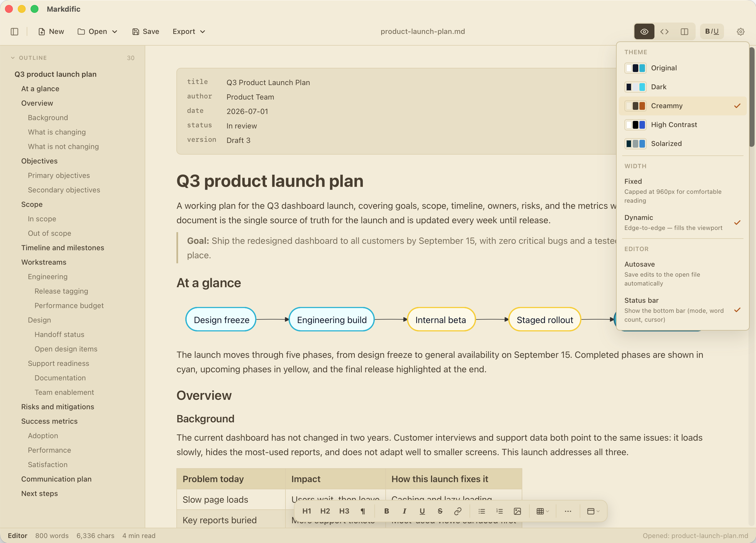Click the Bold icon in floating toolbar
756x543 pixels.
pos(386,511)
